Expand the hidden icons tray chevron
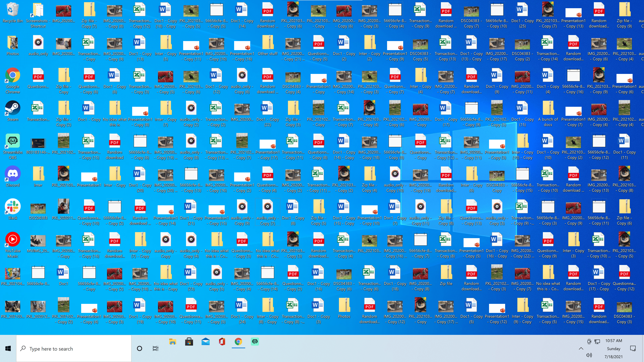Image resolution: width=644 pixels, height=362 pixels. click(x=581, y=349)
